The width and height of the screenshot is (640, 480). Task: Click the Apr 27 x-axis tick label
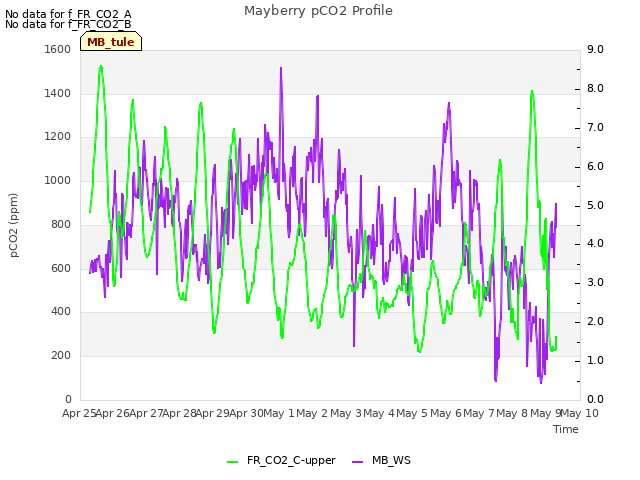[x=146, y=413]
